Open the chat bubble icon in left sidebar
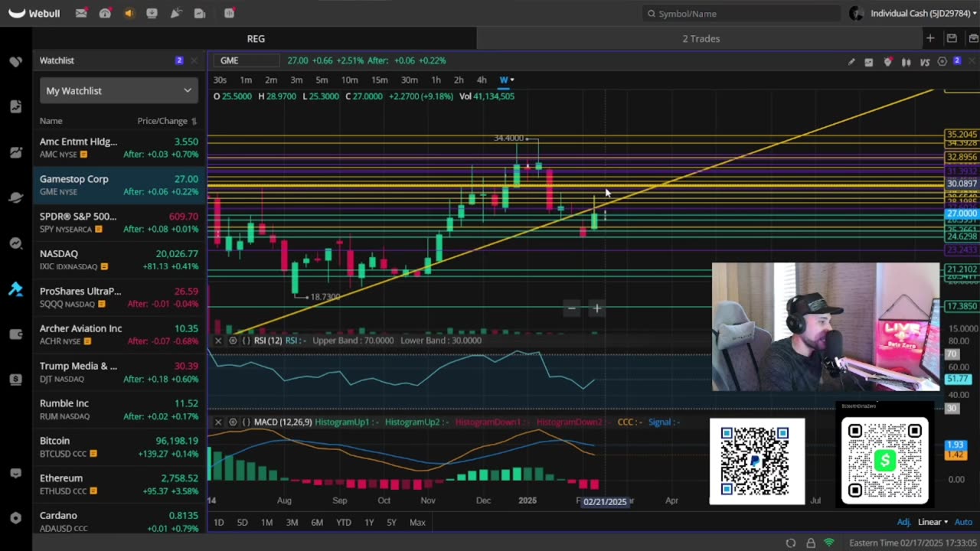Screen dimensions: 980x551 click(x=15, y=474)
